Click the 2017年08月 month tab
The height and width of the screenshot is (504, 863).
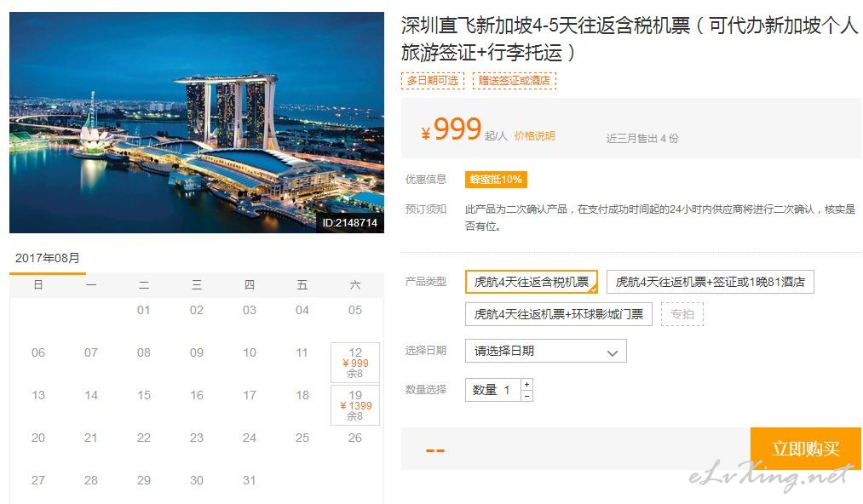48,258
